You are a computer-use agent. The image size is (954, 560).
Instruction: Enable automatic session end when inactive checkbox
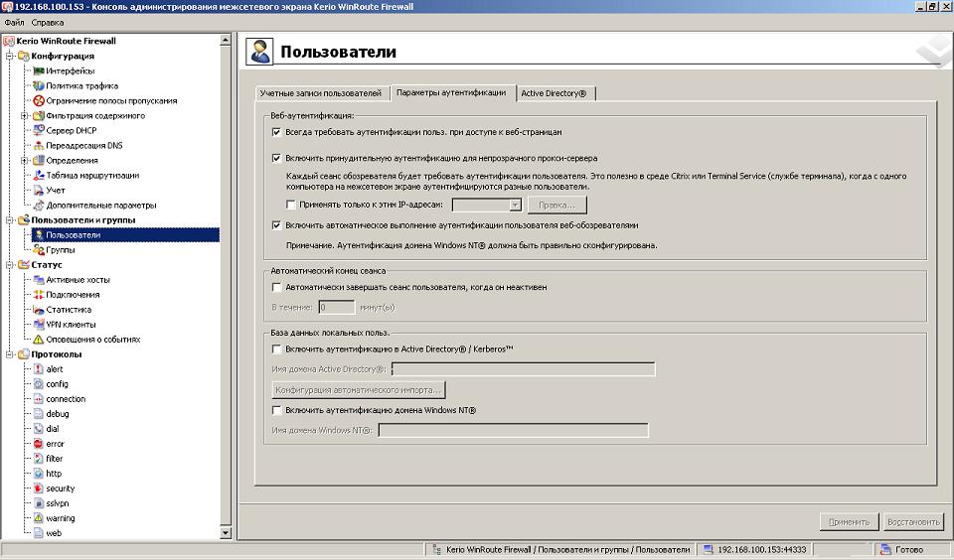(277, 287)
